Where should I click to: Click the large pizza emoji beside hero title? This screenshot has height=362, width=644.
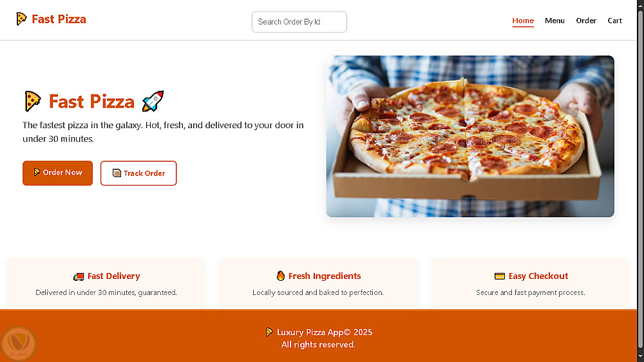33,101
